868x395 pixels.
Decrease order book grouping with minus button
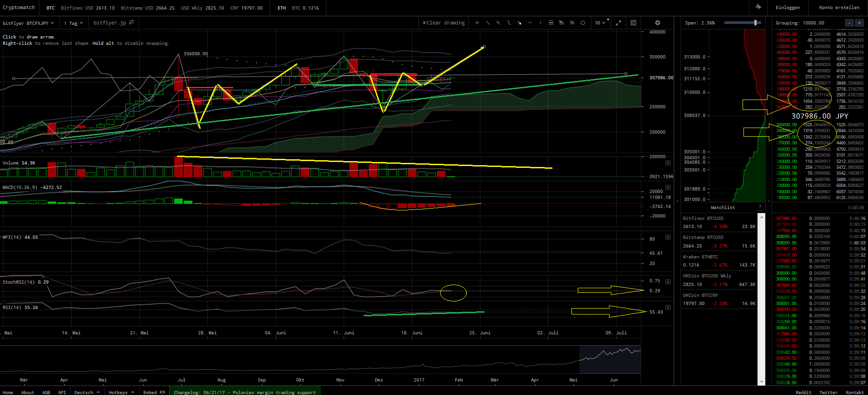coord(849,23)
